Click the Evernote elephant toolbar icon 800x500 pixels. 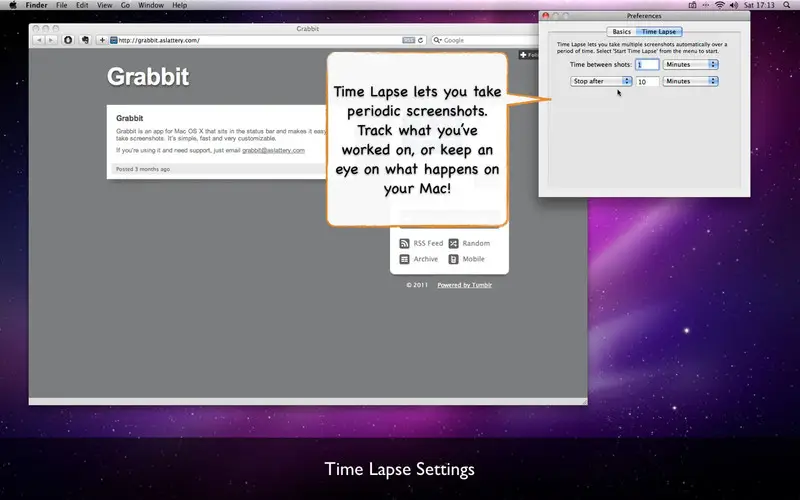pos(85,40)
